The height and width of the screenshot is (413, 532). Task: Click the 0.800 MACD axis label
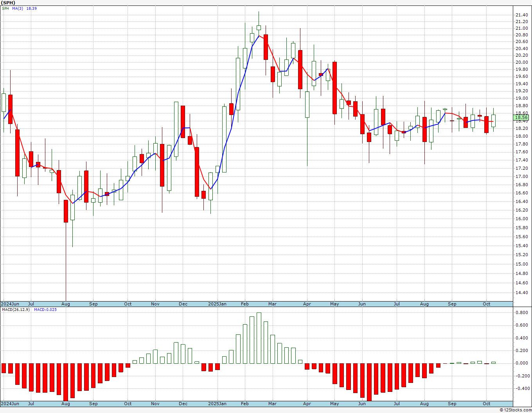521,313
